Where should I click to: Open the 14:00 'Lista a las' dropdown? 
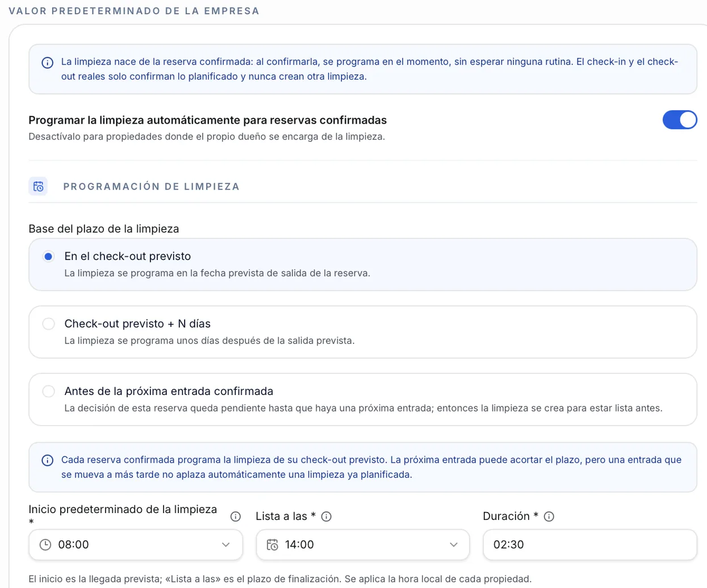(363, 545)
